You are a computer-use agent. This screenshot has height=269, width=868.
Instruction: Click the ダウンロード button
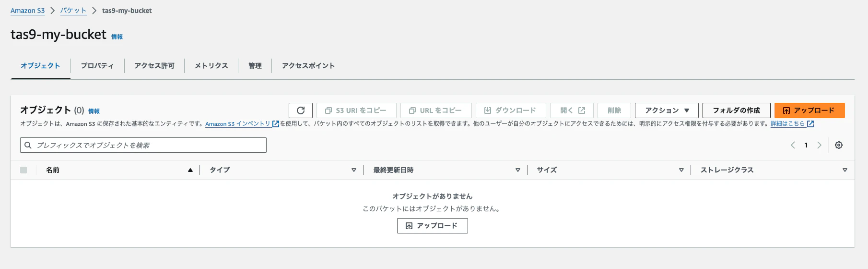click(511, 110)
